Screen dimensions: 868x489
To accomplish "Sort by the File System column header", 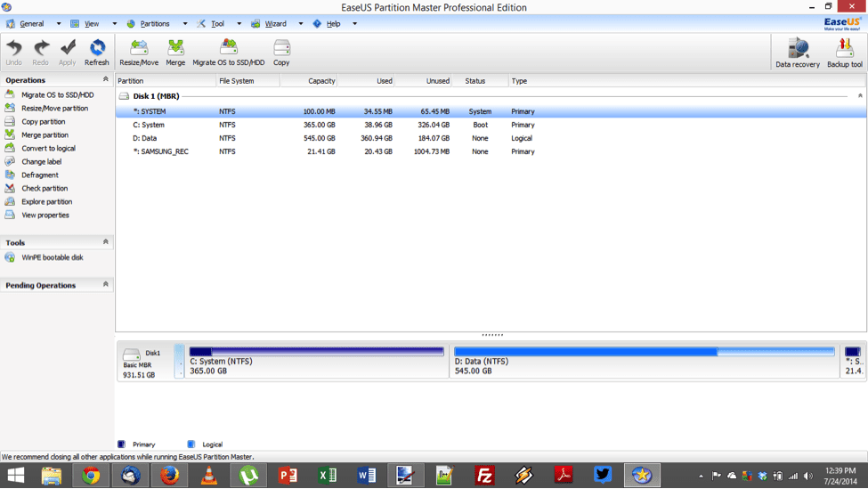I will click(248, 81).
